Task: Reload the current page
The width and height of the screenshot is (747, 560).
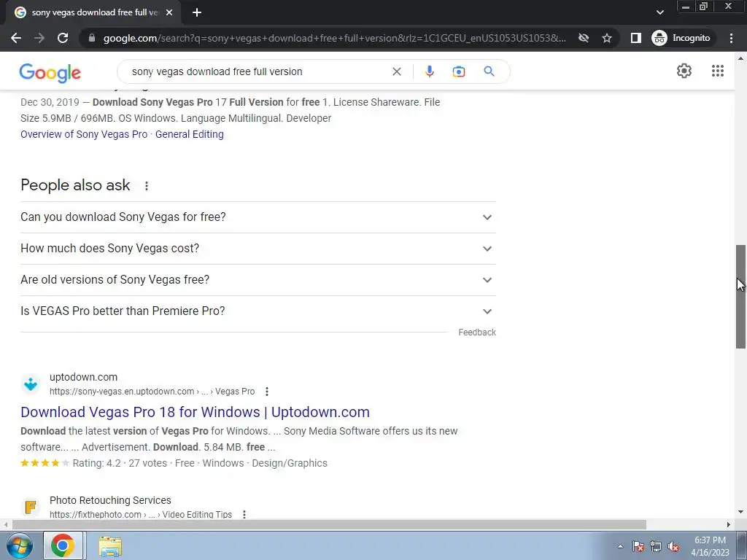Action: 63,38
